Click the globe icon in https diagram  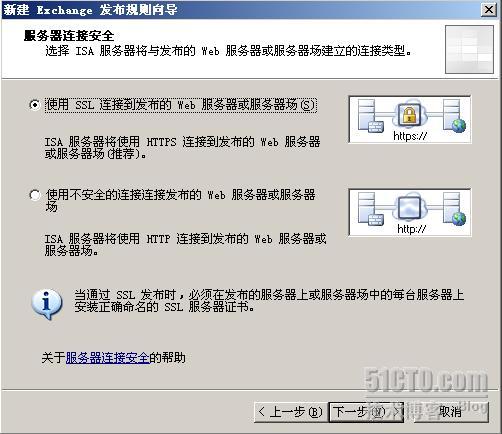[459, 126]
